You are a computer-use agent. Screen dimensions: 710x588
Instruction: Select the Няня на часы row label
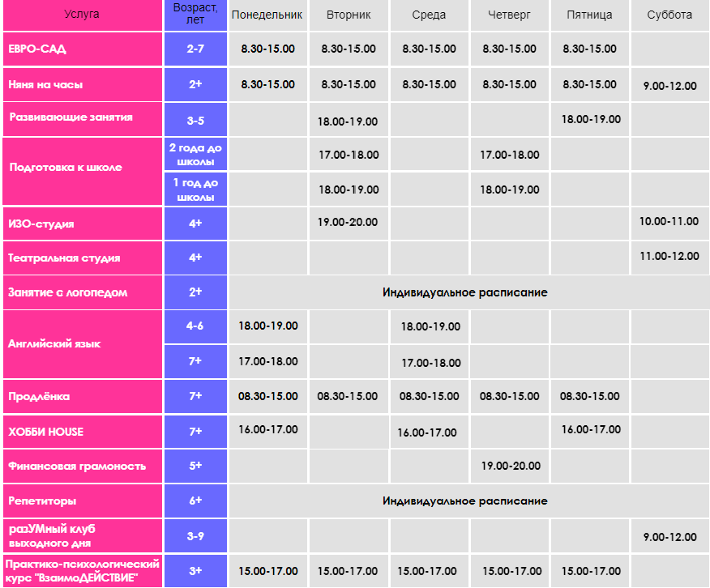(x=83, y=84)
